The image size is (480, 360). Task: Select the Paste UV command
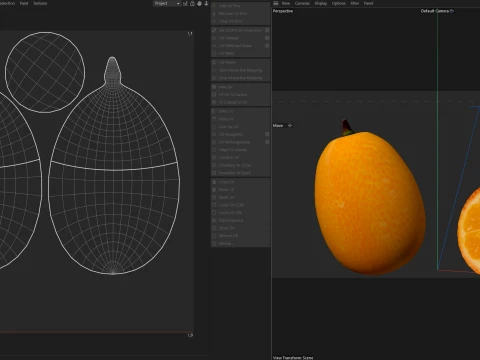coord(240,189)
